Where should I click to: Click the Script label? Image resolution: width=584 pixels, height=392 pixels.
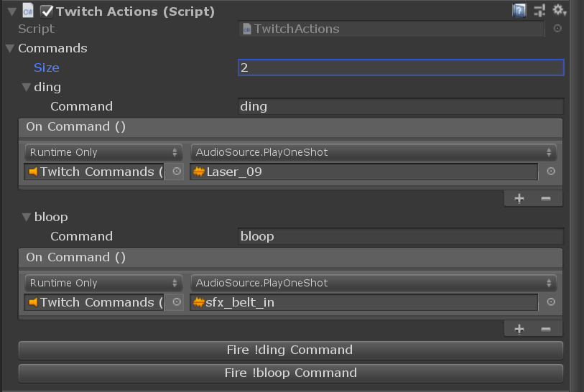[37, 29]
